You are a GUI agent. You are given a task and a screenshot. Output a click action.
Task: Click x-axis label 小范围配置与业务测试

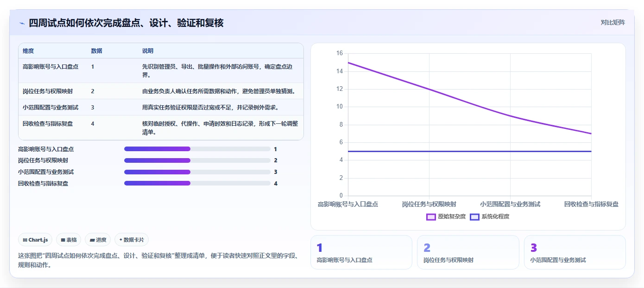click(510, 204)
